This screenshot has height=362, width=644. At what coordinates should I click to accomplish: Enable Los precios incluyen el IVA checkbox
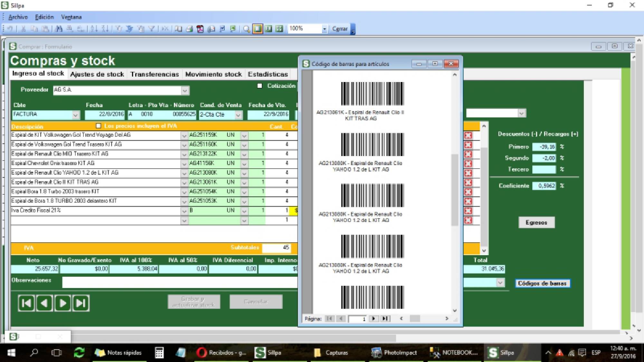99,126
